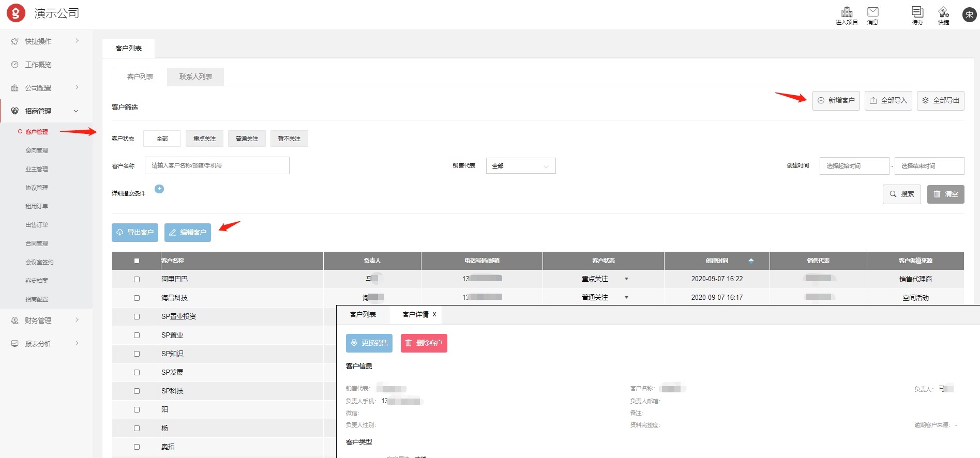Viewport: 980px width, 458px height.
Task: Open the 待办 to-do icon
Action: (x=917, y=12)
